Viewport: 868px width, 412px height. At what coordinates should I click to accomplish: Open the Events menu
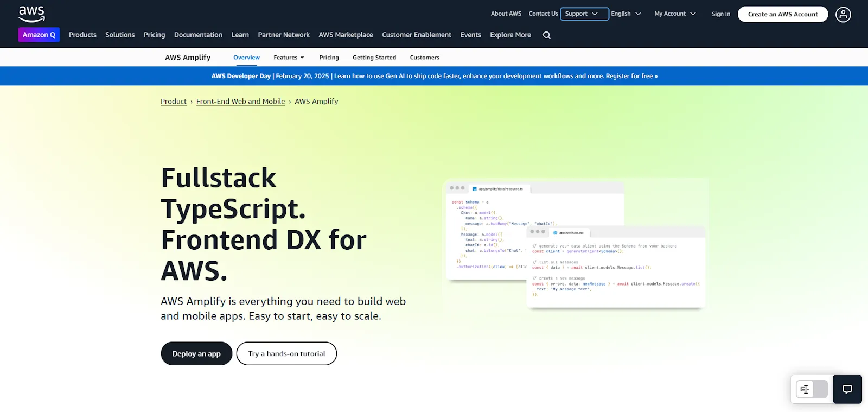pos(470,35)
